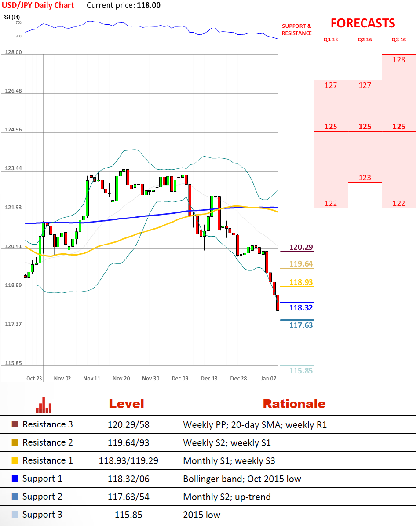
Task: Click the Jan 07 date axis label
Action: [x=268, y=378]
